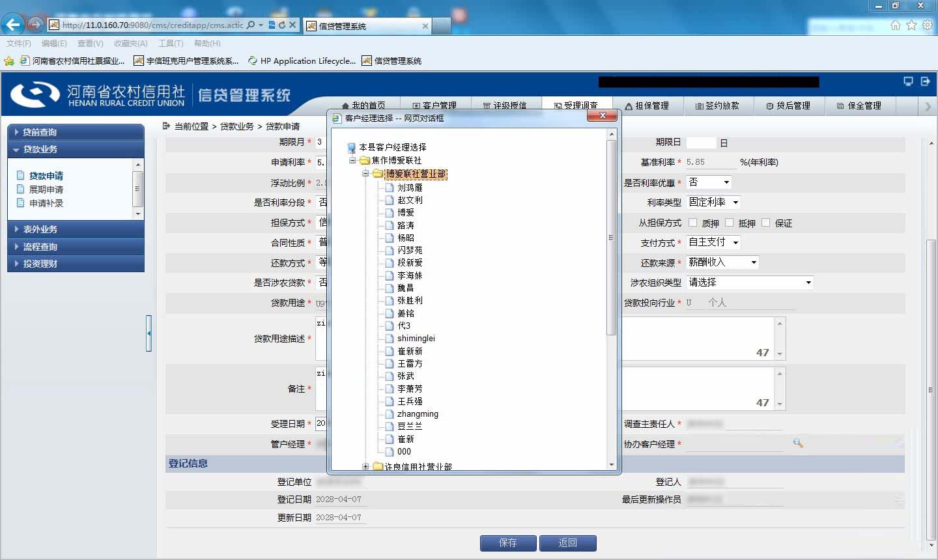
Task: Expand the 表外业务 sidebar section
Action: 76,229
